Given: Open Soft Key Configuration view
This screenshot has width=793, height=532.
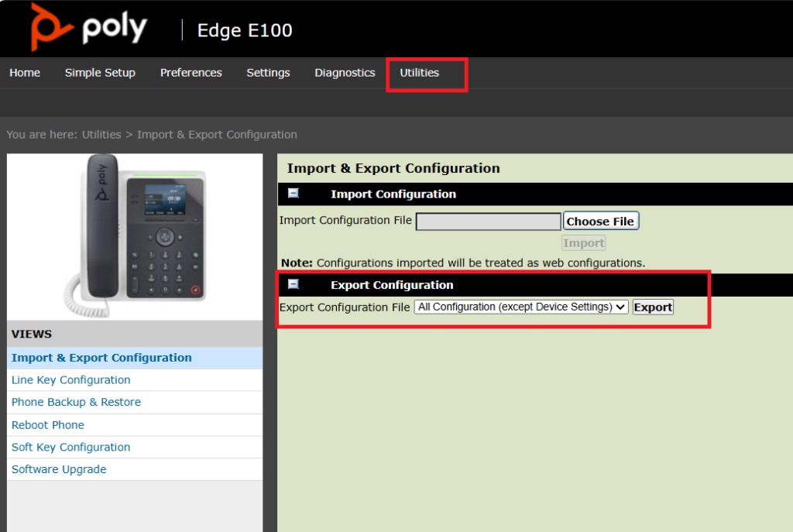Looking at the screenshot, I should (x=71, y=448).
